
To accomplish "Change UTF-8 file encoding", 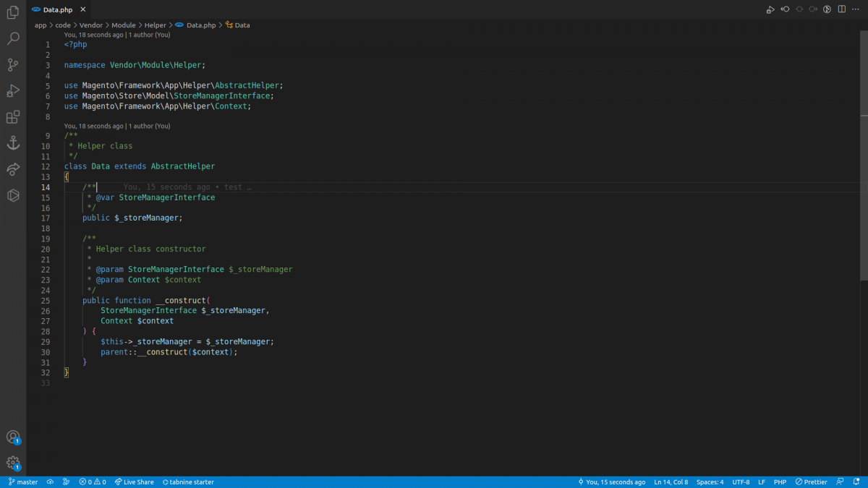I will pos(741,481).
